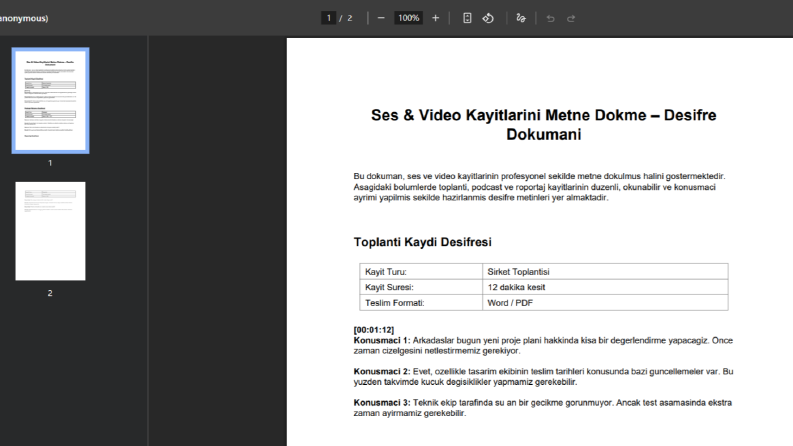The image size is (793, 446).
Task: Click the fit to page icon
Action: (467, 18)
